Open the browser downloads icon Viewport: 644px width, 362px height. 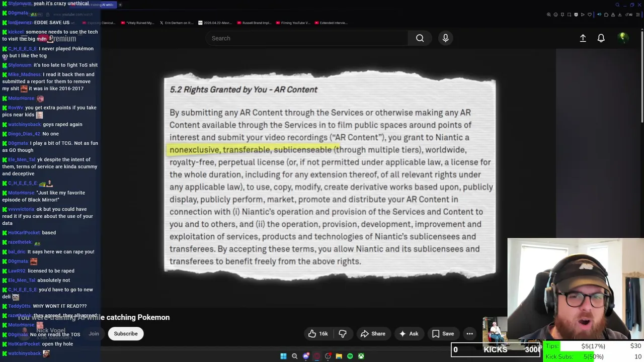pyautogui.click(x=619, y=15)
